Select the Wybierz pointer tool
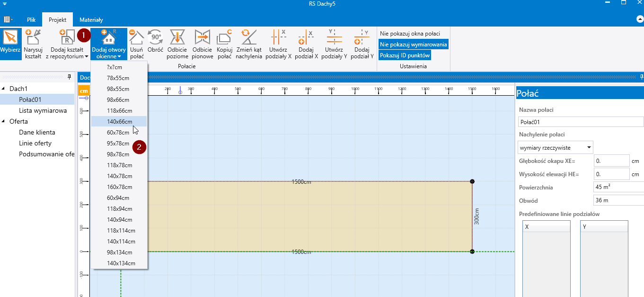 (x=10, y=43)
